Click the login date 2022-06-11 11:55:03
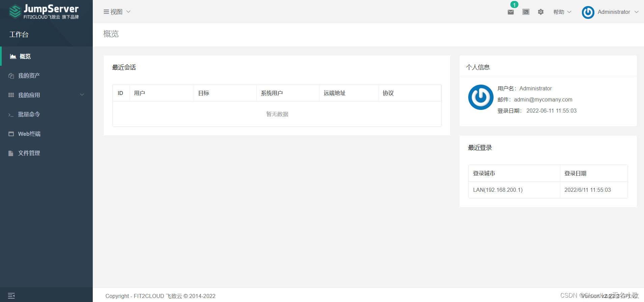 point(552,111)
